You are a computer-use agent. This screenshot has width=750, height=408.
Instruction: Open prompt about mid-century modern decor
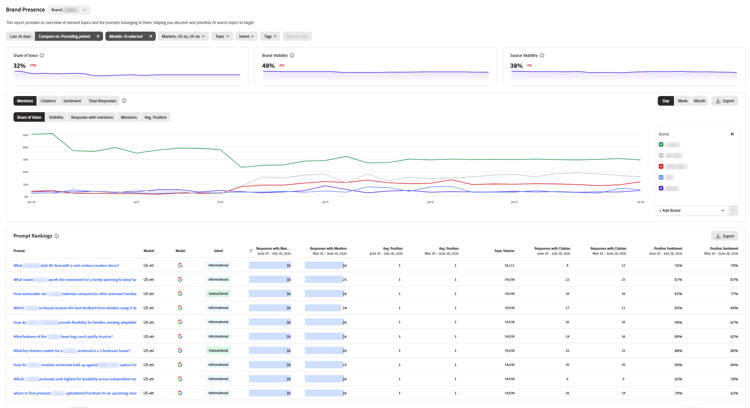coord(66,265)
